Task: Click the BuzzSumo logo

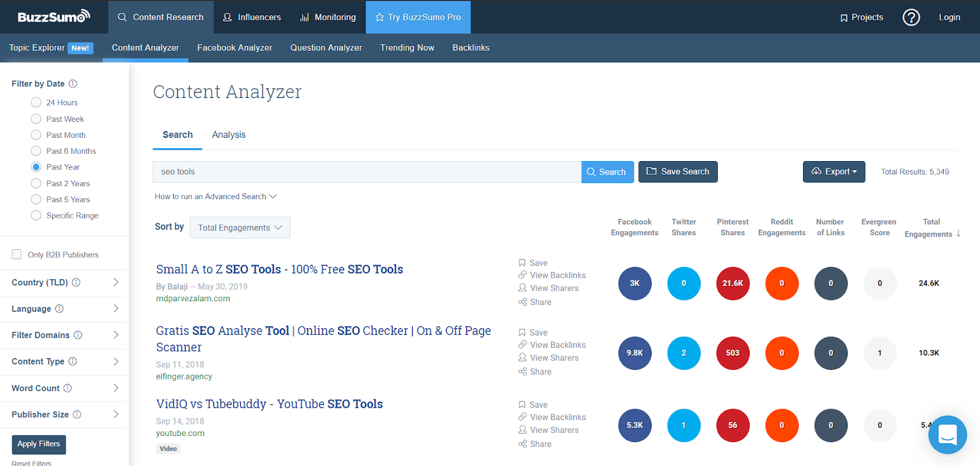Action: click(x=54, y=17)
